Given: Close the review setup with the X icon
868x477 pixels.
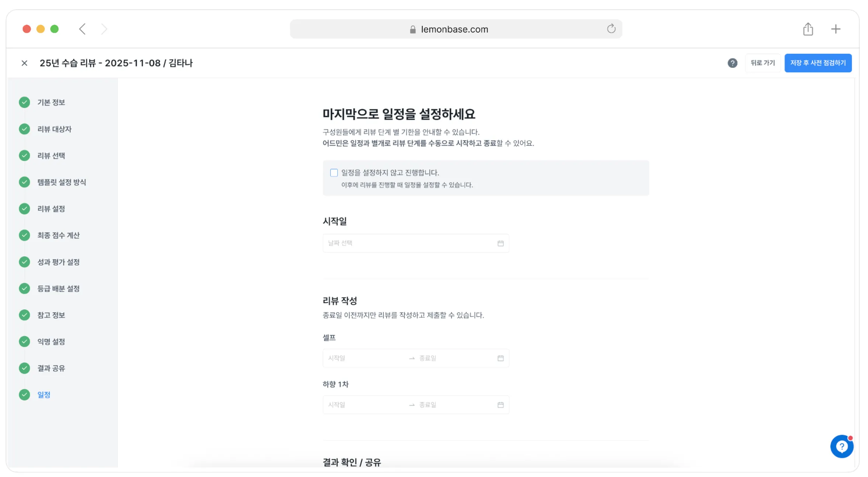Looking at the screenshot, I should 24,63.
